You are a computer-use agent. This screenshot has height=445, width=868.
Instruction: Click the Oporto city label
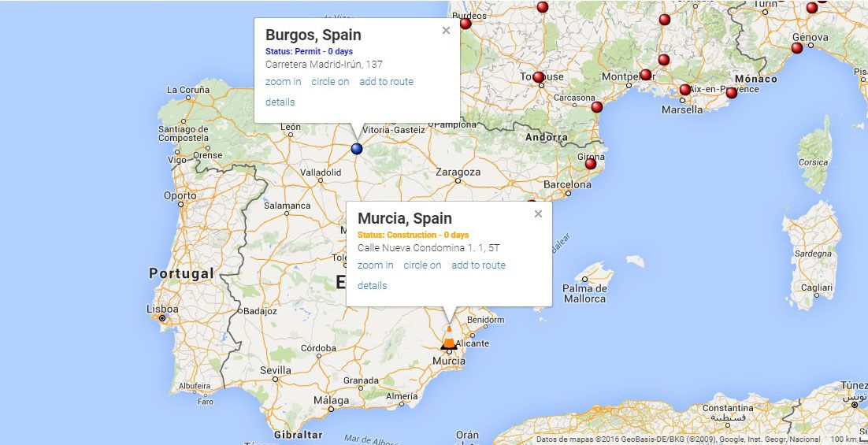pyautogui.click(x=180, y=195)
